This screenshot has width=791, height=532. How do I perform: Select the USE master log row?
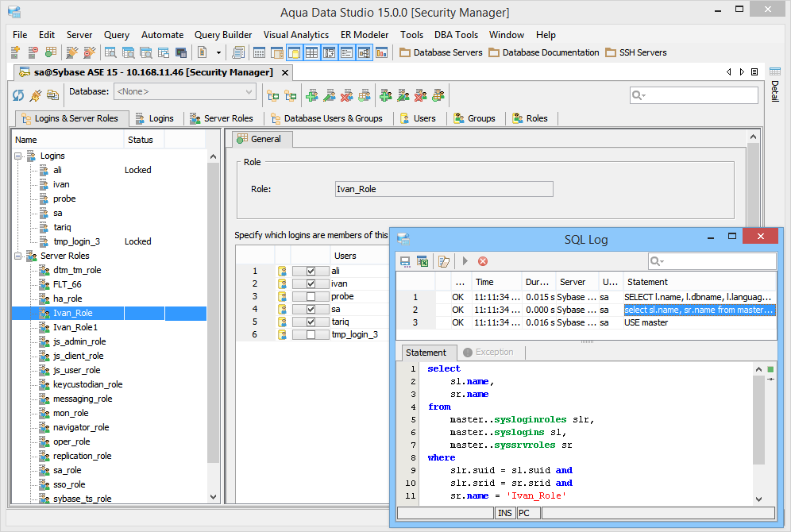[x=646, y=322]
